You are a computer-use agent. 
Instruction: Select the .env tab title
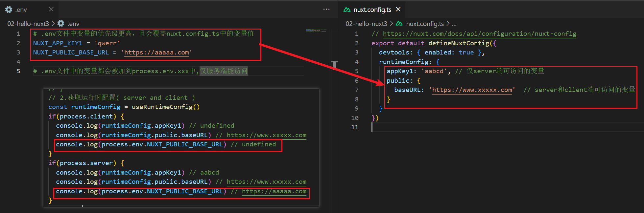pyautogui.click(x=21, y=10)
